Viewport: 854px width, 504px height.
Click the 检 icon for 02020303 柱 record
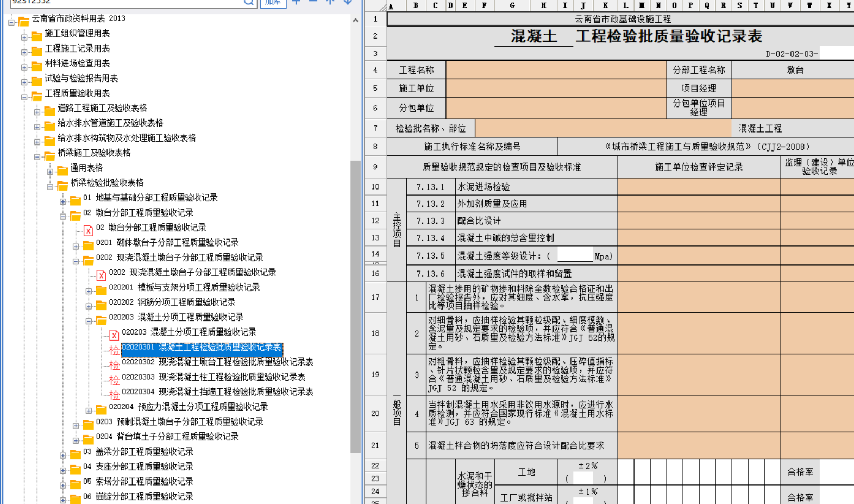[x=114, y=380]
